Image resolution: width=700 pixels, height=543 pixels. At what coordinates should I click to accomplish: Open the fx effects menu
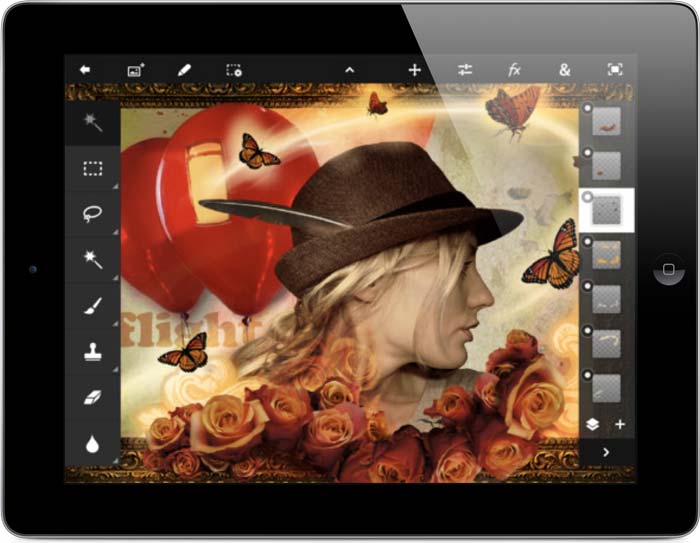[514, 70]
